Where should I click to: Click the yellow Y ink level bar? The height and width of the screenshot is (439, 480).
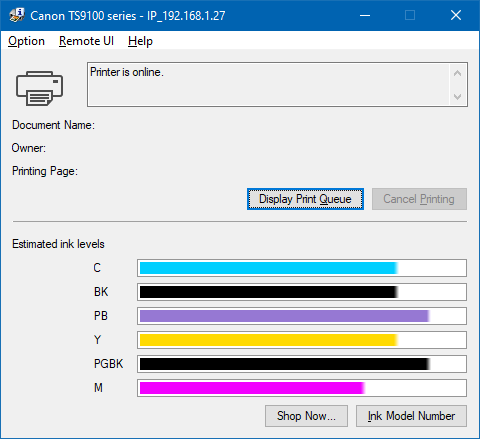pos(302,340)
